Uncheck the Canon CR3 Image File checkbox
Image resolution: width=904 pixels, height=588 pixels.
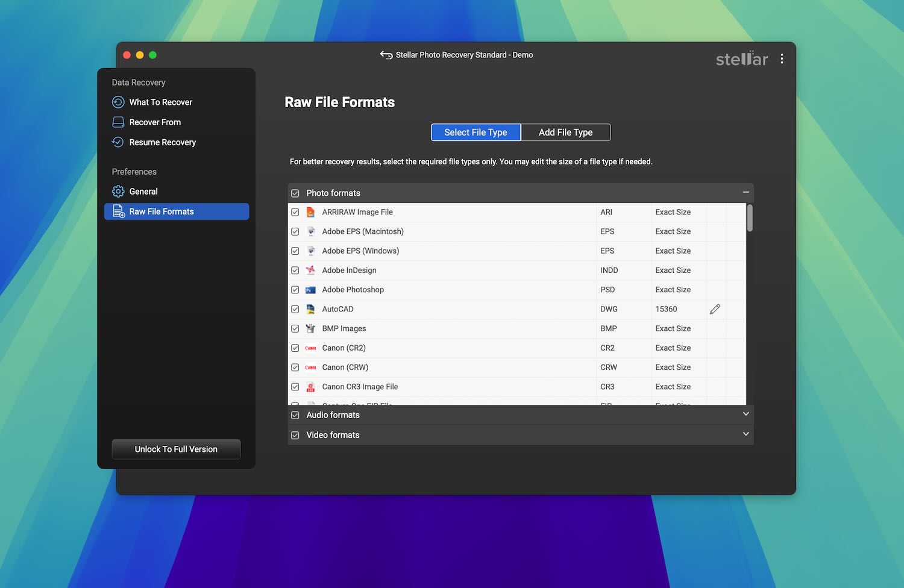[295, 387]
